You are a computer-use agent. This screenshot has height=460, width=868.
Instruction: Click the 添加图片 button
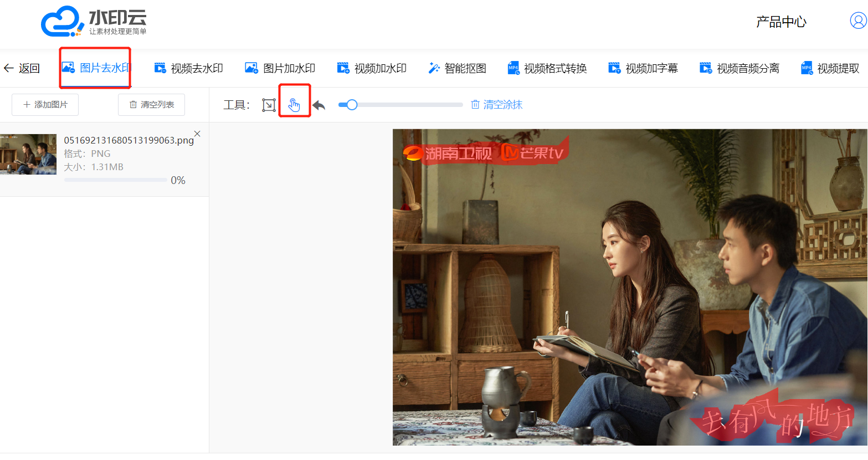pos(45,105)
